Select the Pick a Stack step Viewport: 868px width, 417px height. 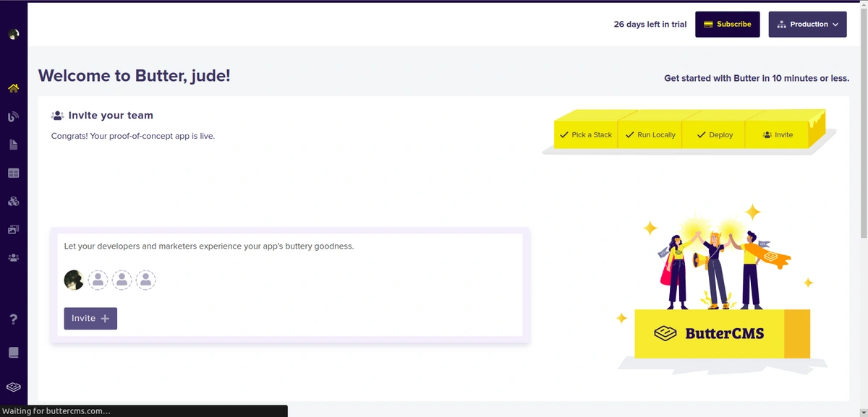pos(585,134)
